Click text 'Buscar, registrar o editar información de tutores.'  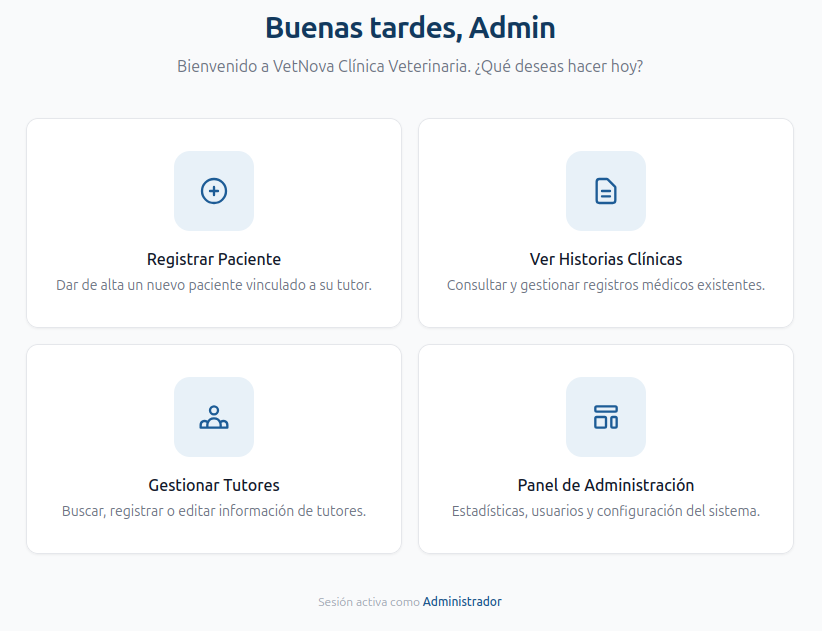point(214,510)
